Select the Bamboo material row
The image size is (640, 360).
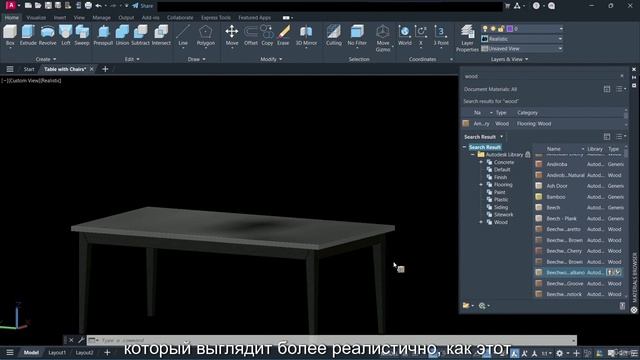pos(579,197)
